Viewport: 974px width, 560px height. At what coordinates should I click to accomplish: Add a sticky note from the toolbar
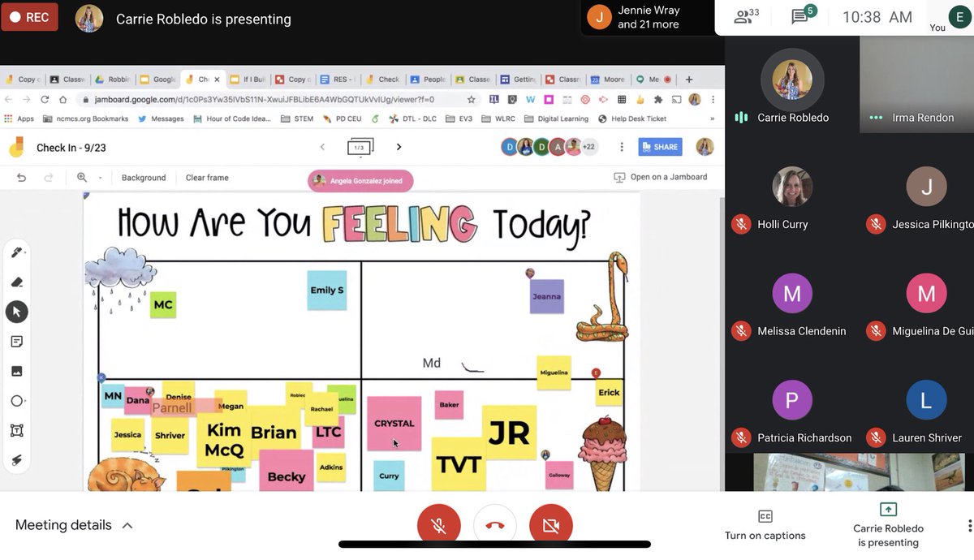tap(16, 341)
